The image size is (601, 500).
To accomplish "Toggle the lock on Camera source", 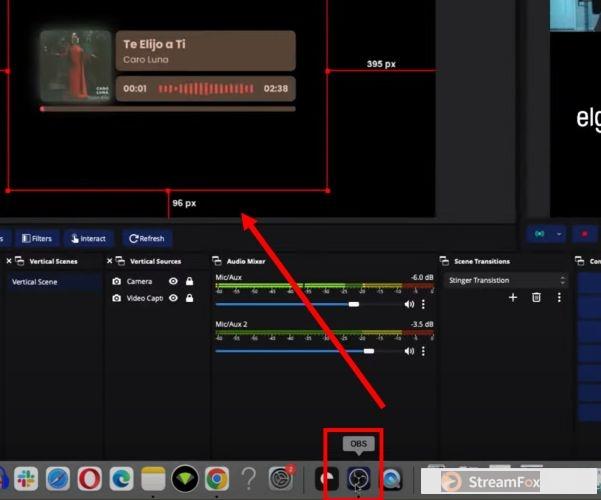I will (189, 281).
